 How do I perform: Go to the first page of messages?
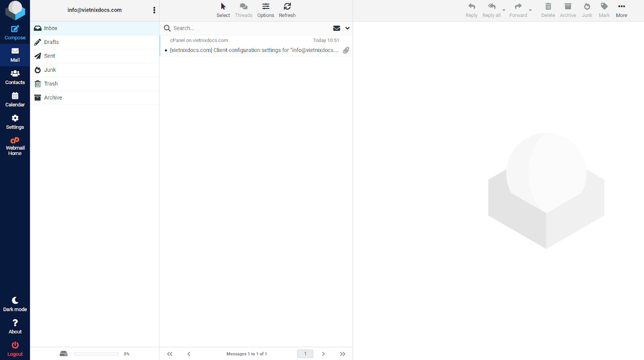[x=170, y=354]
